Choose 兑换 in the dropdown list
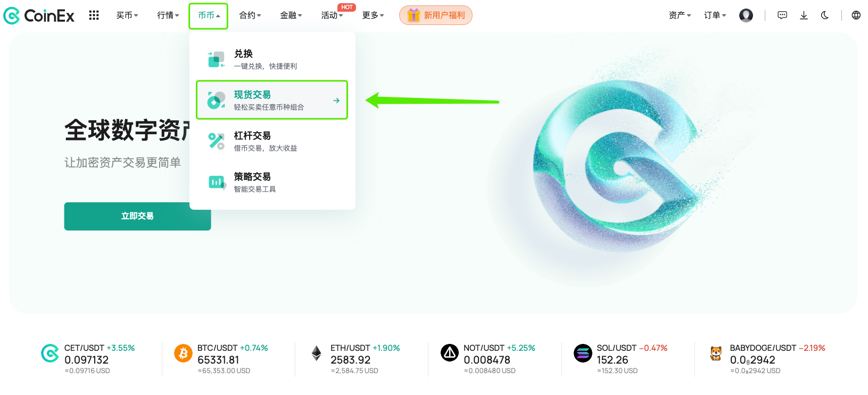The width and height of the screenshot is (868, 395). pos(271,59)
